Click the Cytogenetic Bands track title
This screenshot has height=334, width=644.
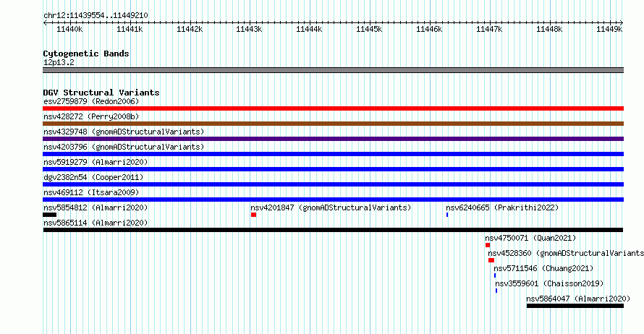coord(86,53)
